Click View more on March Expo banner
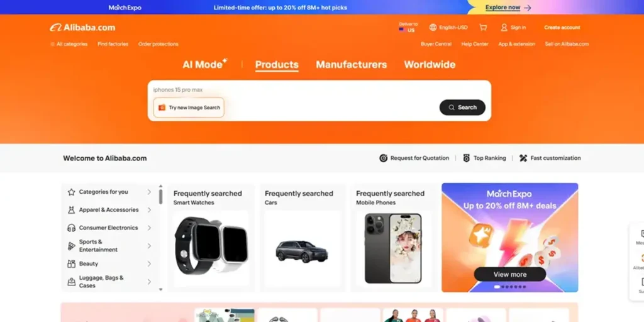This screenshot has width=644, height=322. (509, 274)
